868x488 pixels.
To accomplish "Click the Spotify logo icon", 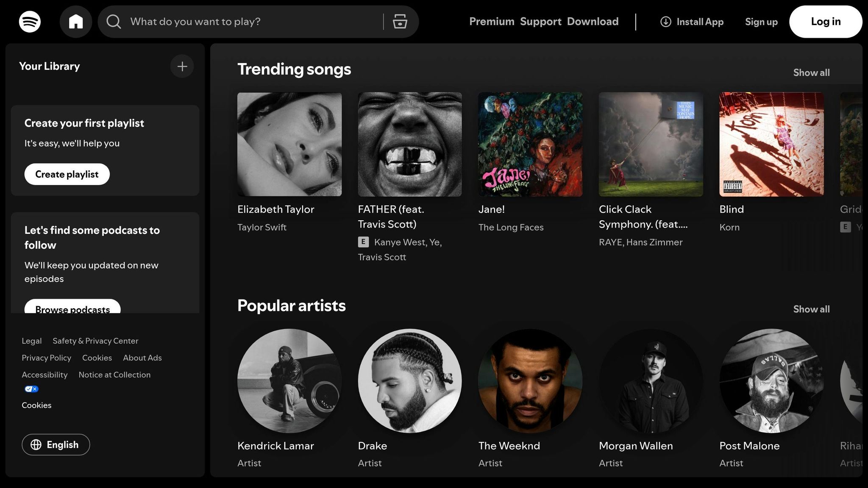I will tap(30, 22).
